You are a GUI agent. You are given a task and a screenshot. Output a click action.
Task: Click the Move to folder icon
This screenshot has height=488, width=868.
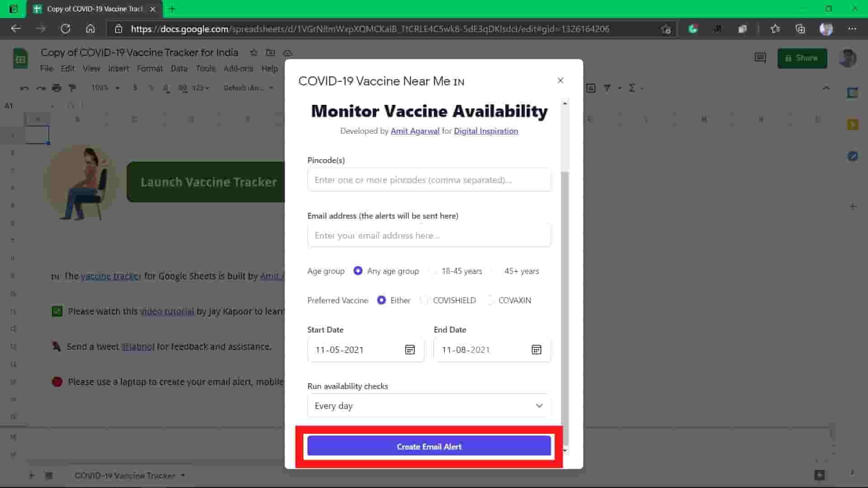(270, 53)
